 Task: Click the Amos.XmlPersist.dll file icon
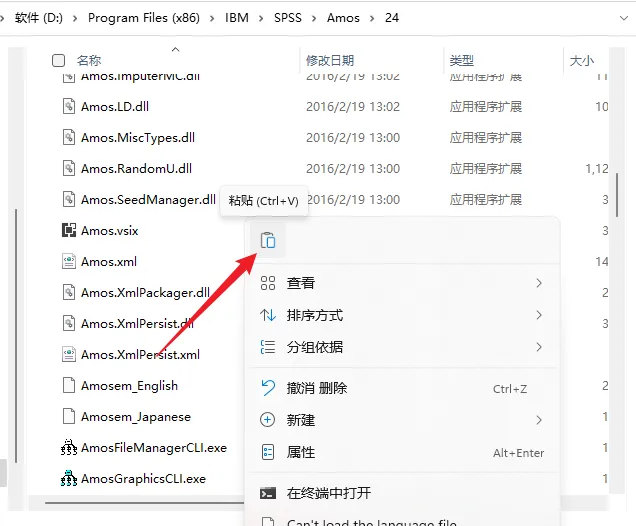[69, 323]
